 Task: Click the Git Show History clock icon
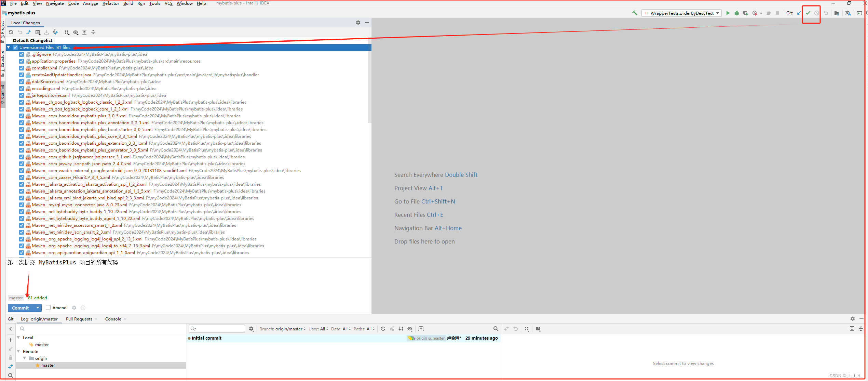click(x=816, y=13)
